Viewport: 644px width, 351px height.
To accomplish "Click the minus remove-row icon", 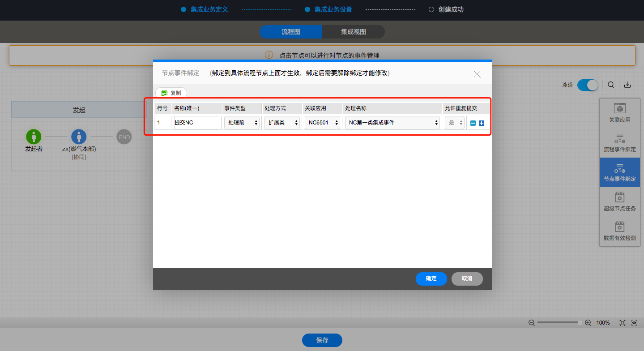I will [x=473, y=123].
